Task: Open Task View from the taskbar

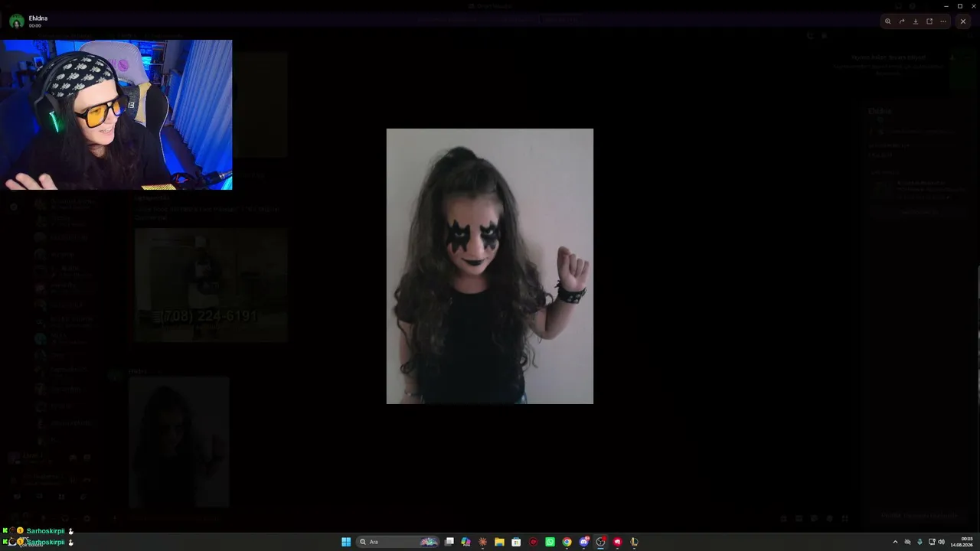Action: tap(449, 542)
